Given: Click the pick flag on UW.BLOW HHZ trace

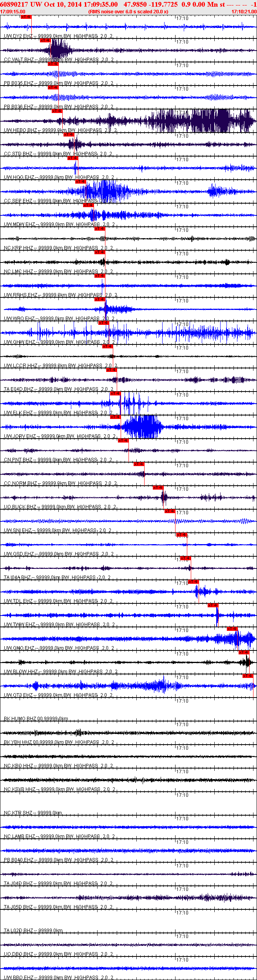Looking at the screenshot, I should [244, 652].
